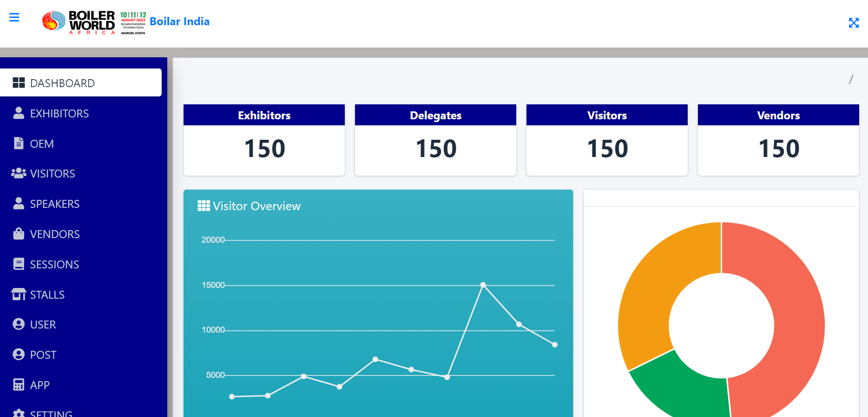The height and width of the screenshot is (417, 868).
Task: Click the fullscreen expand icon
Action: [x=854, y=23]
